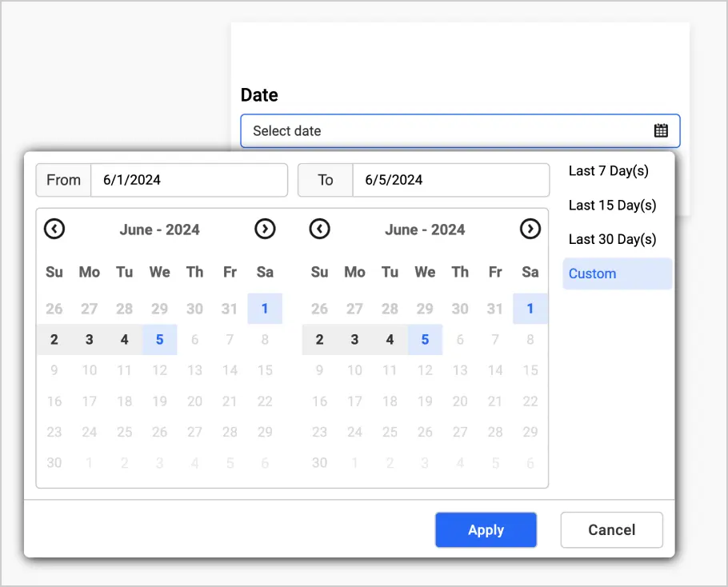The image size is (728, 587).
Task: Pick June 3 in left calendar
Action: click(x=90, y=340)
